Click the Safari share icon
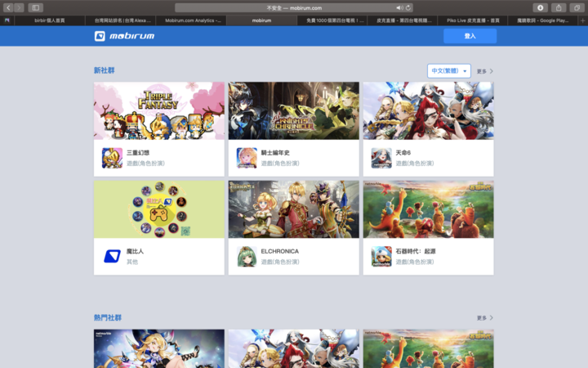Image resolution: width=588 pixels, height=368 pixels. click(559, 7)
